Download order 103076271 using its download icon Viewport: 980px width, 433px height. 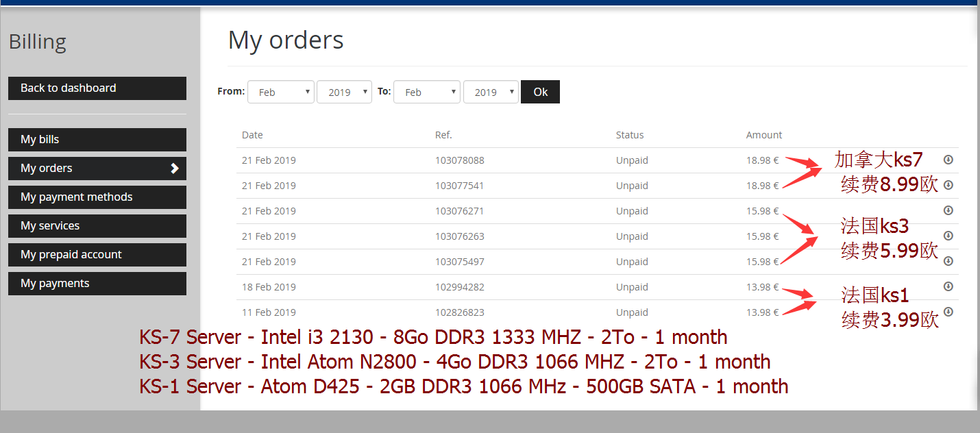click(948, 210)
